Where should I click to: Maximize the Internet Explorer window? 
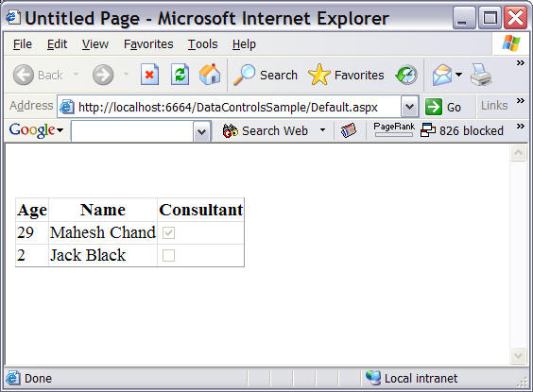coord(490,17)
